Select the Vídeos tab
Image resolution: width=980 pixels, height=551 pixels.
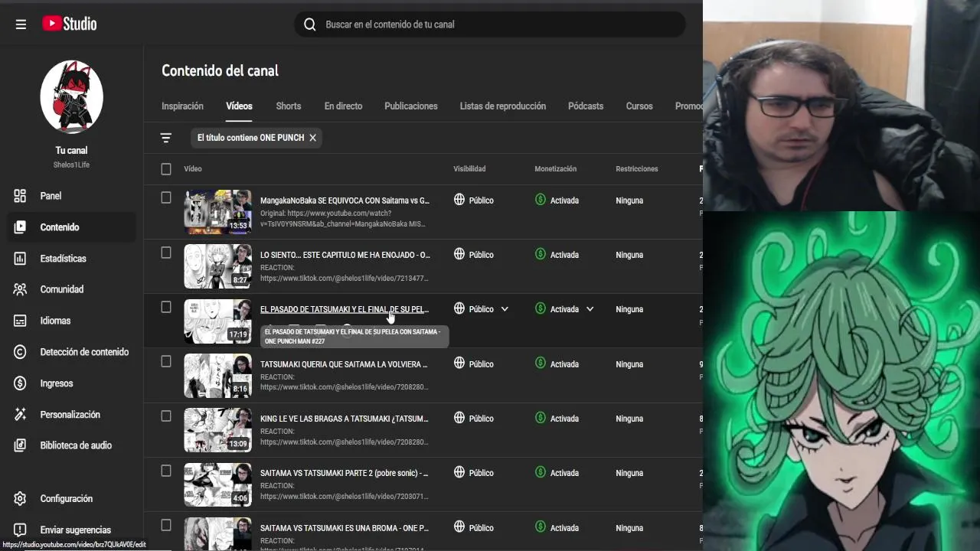click(239, 106)
